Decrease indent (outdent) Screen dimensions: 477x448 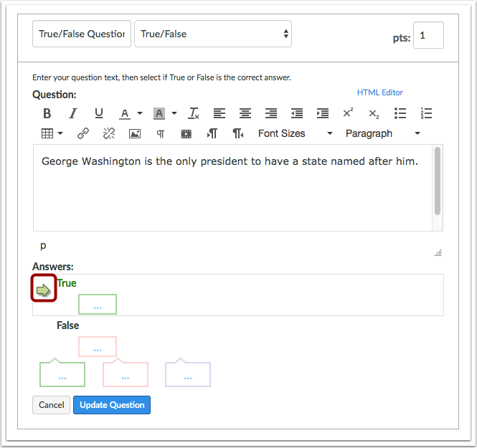297,114
